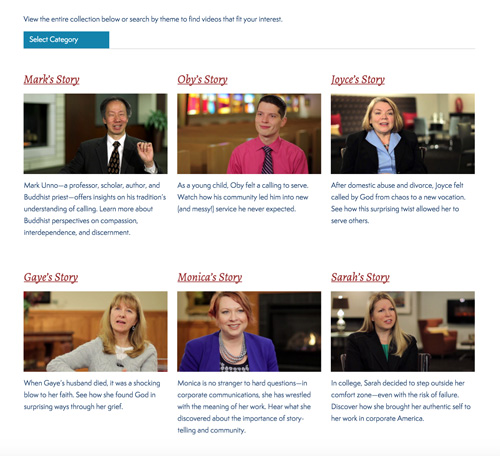Click Sarah's corporate America description text
500x456 pixels.
pyautogui.click(x=401, y=401)
